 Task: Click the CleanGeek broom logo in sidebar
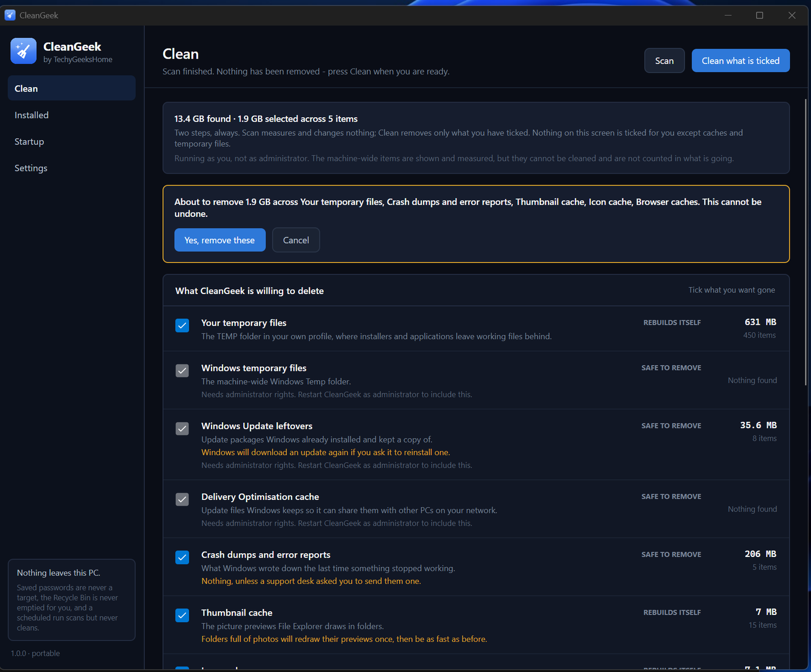coord(24,51)
